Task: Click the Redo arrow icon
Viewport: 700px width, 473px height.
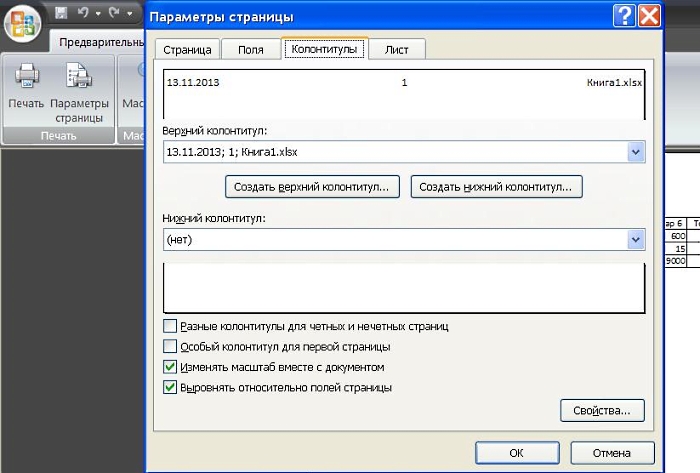Action: click(113, 14)
